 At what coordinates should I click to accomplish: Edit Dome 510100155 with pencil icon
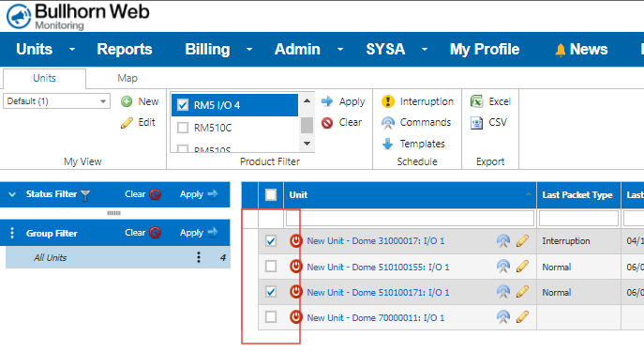522,267
